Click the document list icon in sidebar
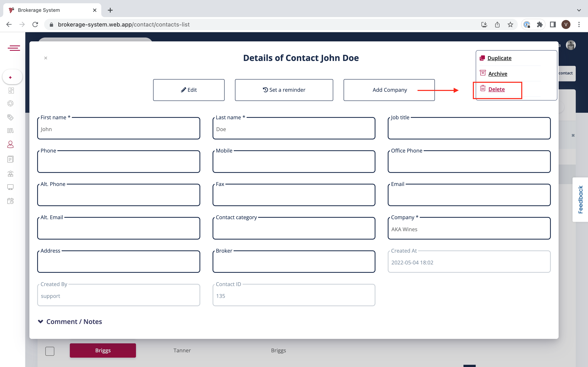588x367 pixels. [x=10, y=159]
